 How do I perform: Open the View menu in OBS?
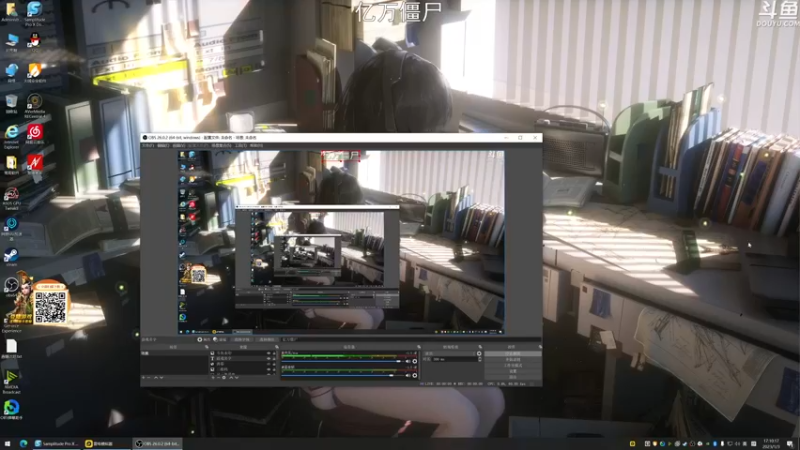click(179, 145)
